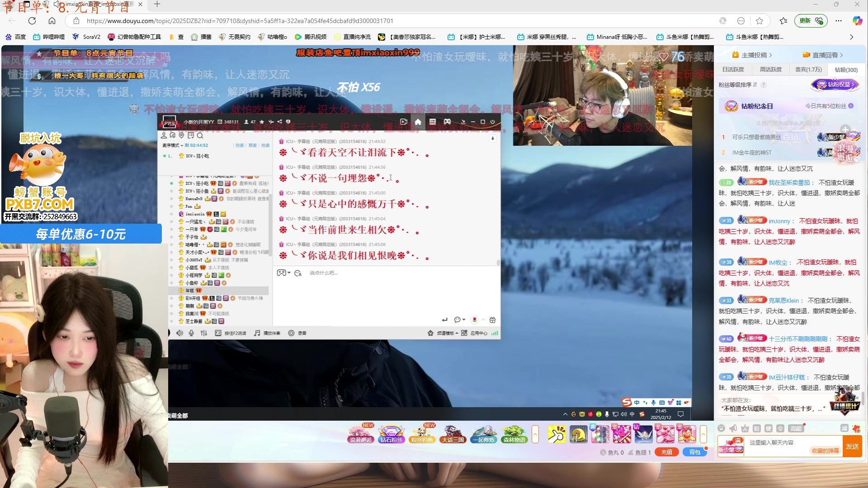Image resolution: width=868 pixels, height=488 pixels.
Task: Click the browser Update button
Action: pyautogui.click(x=811, y=21)
